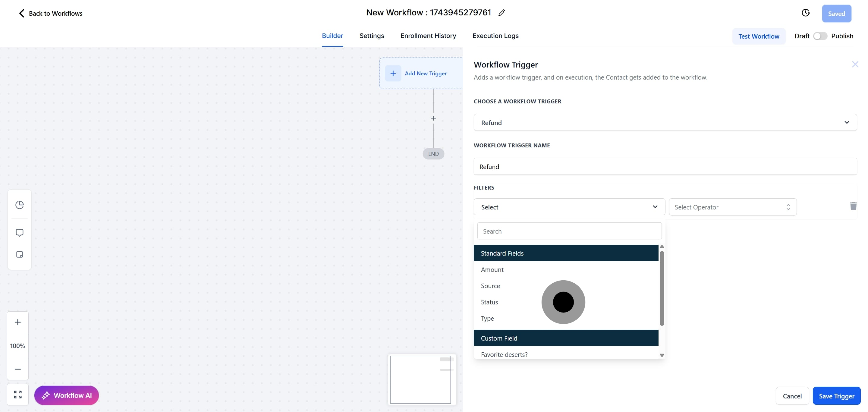Zoom out the canvas with minus
Screen dimensions: 868x412
click(x=18, y=369)
